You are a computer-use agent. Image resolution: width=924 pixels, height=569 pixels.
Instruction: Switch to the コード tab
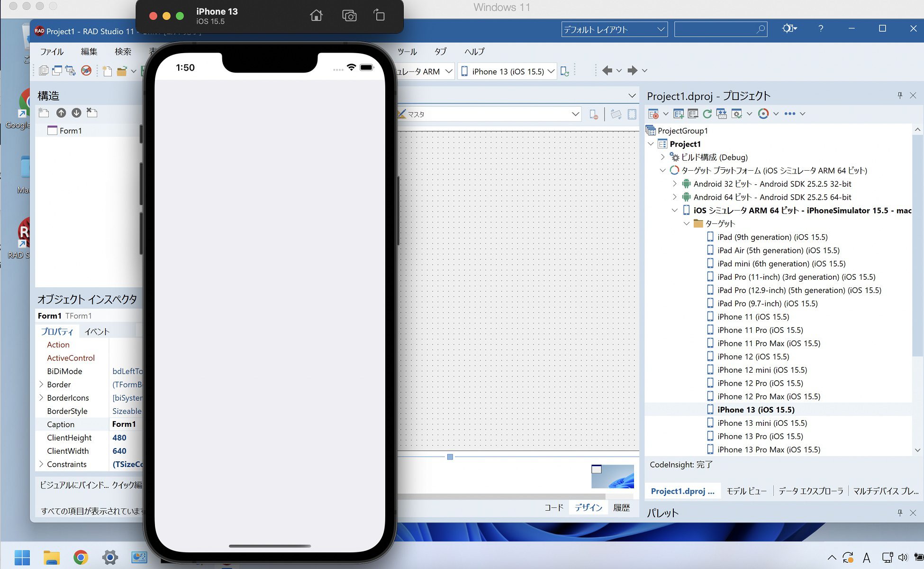click(554, 507)
